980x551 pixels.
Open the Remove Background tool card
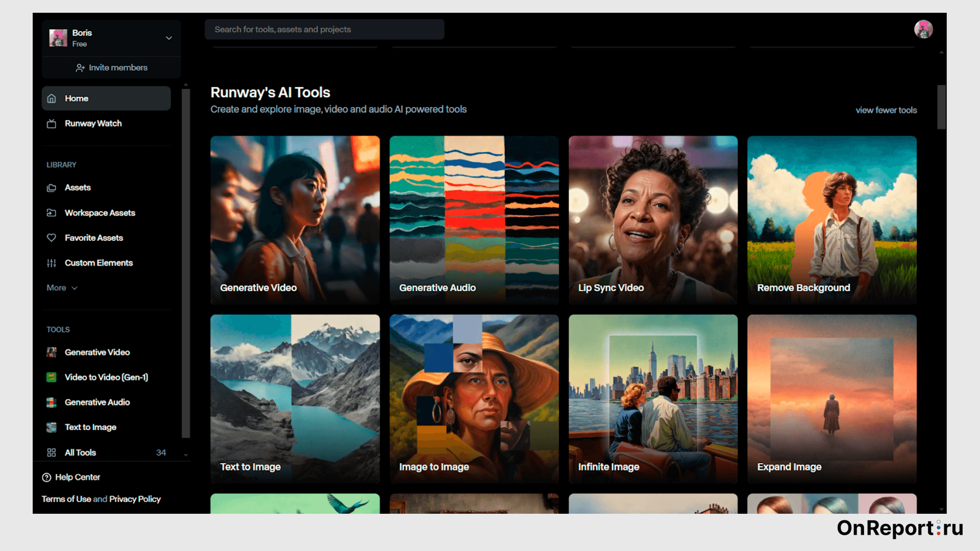832,220
